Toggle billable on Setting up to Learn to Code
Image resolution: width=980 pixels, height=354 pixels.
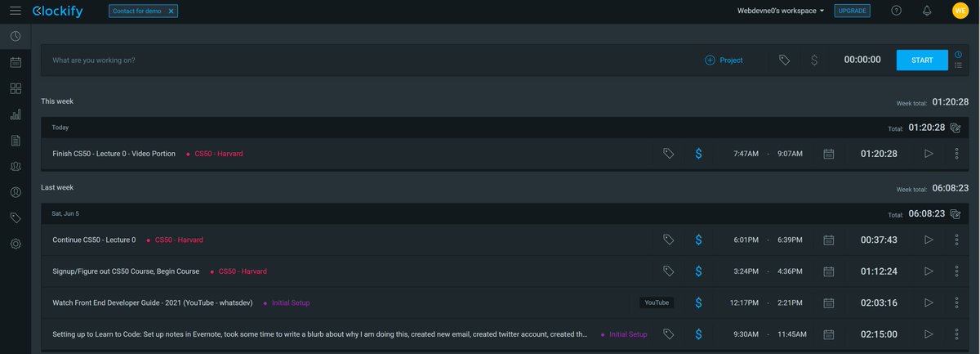698,334
